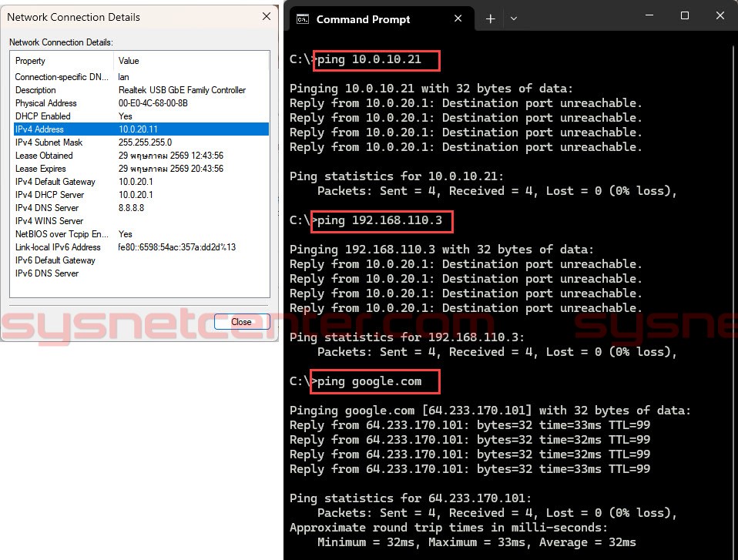Select the IPv4 Subnet Mask row
738x560 pixels.
[141, 142]
